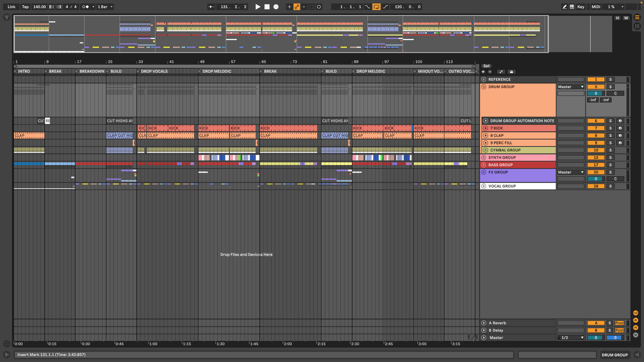Toggle the metronome

click(x=85, y=7)
